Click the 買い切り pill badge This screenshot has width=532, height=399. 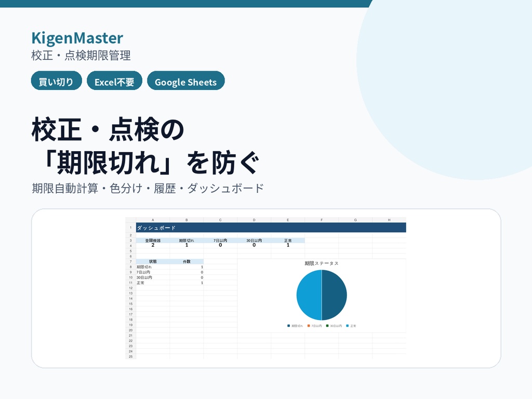[56, 81]
